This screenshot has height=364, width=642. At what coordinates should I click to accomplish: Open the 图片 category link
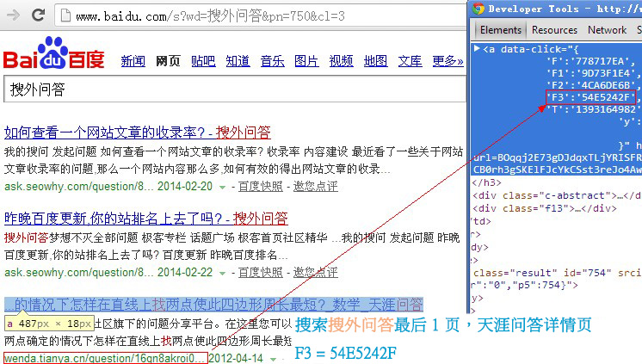(306, 61)
